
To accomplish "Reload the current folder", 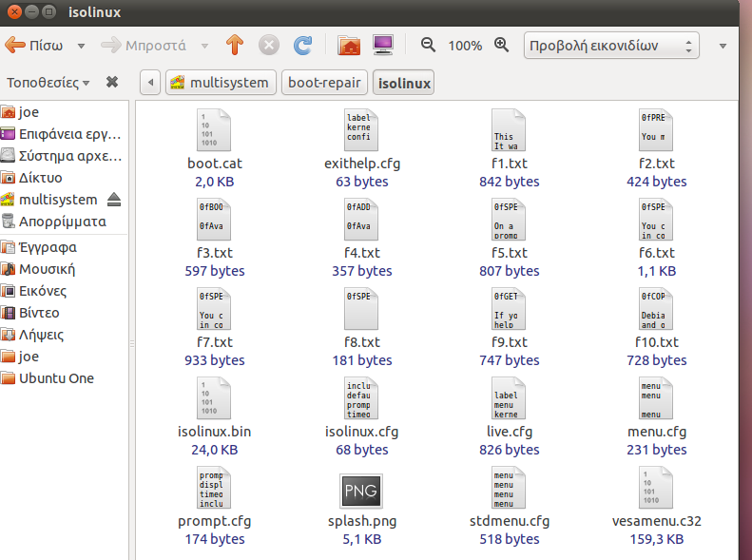I will click(302, 45).
